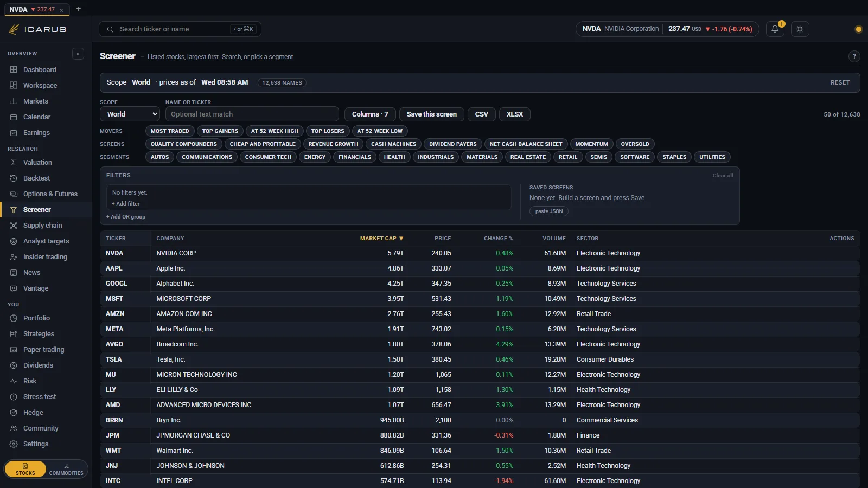Open the Earnings page
The height and width of the screenshot is (488, 868).
[x=36, y=132]
